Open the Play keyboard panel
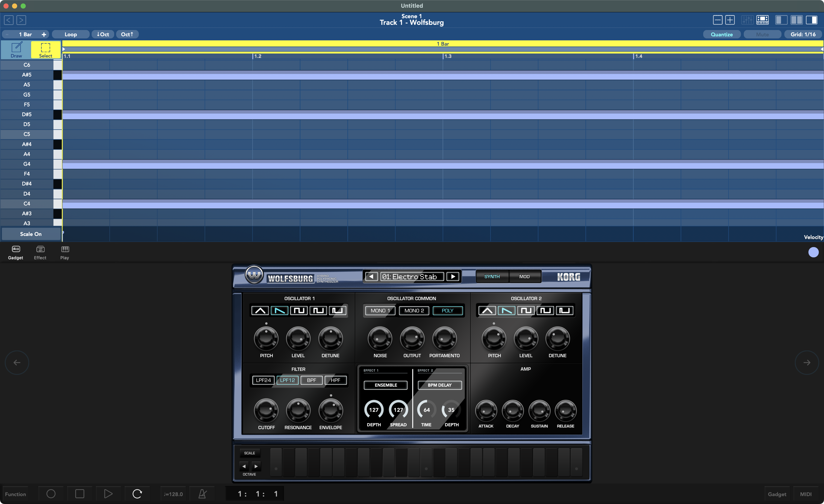 (65, 253)
